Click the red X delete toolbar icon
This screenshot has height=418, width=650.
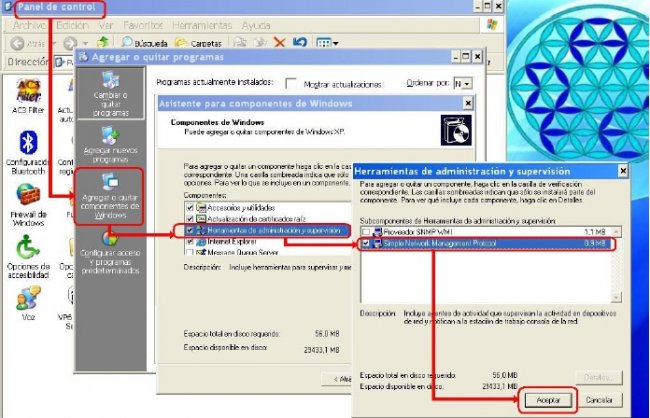tap(280, 42)
